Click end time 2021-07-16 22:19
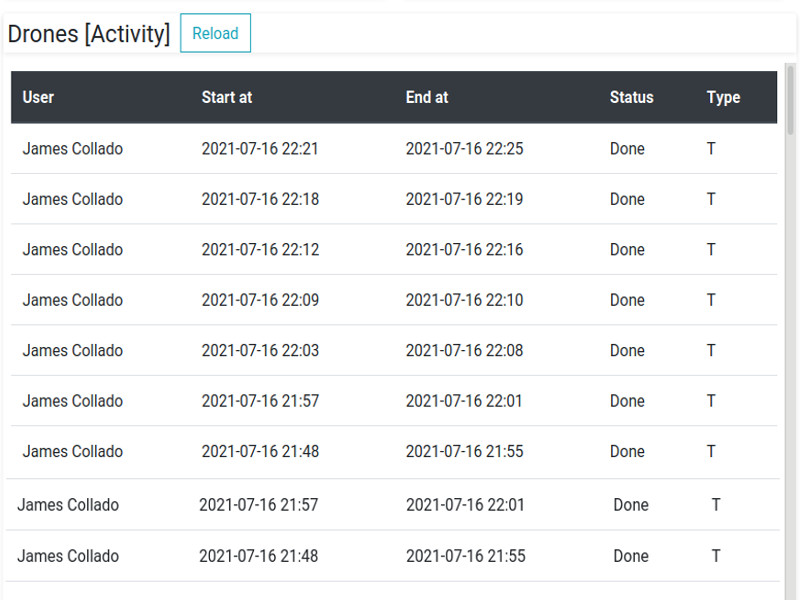The height and width of the screenshot is (600, 800). pyautogui.click(x=464, y=199)
